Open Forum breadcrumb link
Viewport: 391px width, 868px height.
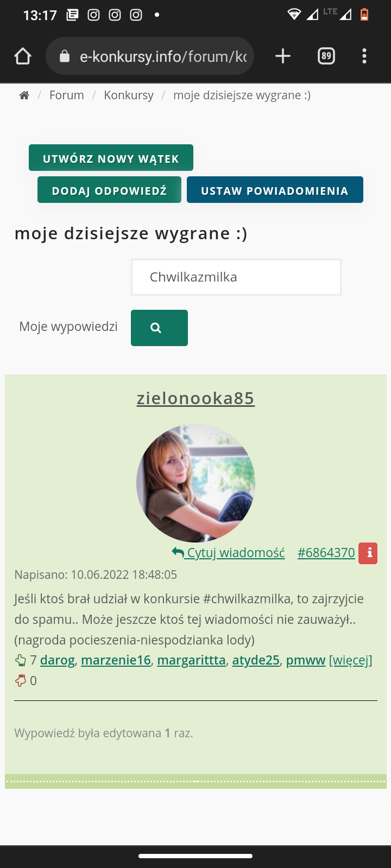pos(67,95)
